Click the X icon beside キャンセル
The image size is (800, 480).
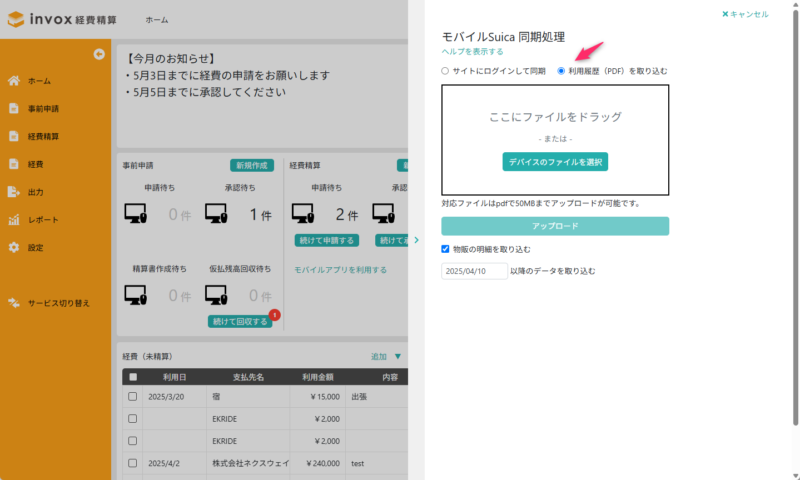pos(725,14)
